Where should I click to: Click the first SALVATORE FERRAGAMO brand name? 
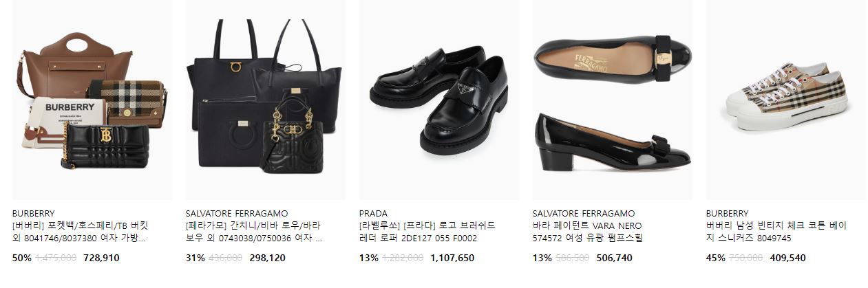237,214
